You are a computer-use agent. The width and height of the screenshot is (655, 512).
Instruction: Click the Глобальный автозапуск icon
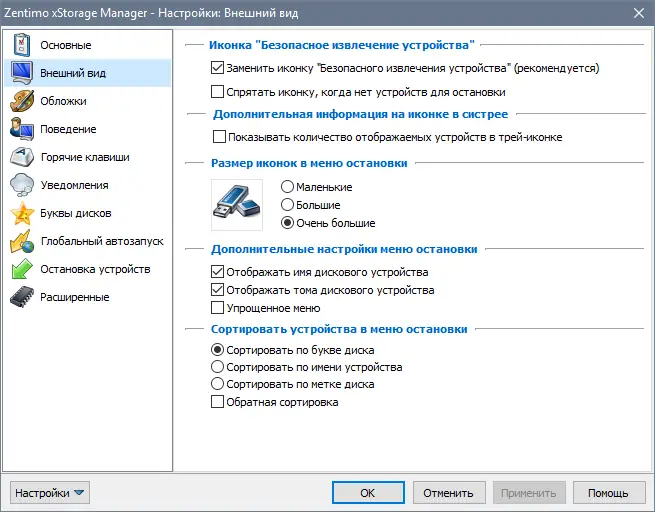21,241
